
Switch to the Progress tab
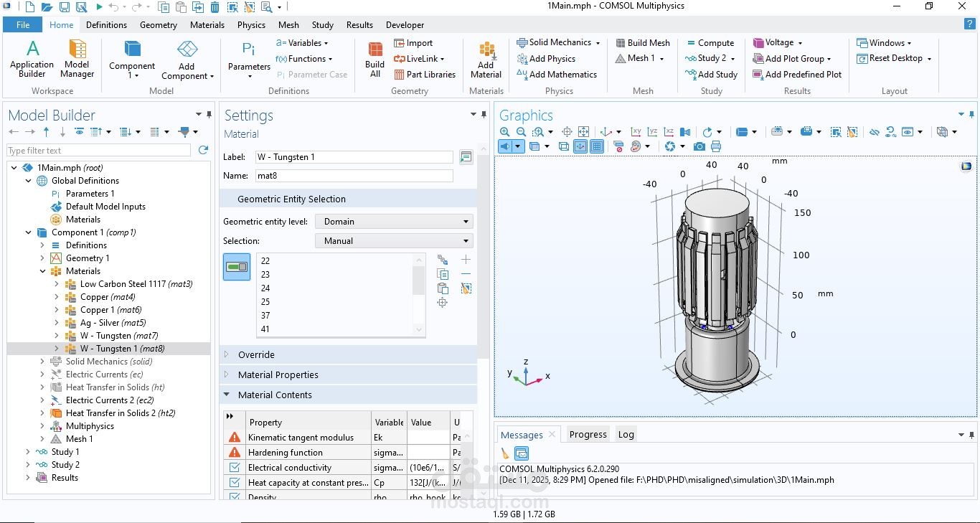pyautogui.click(x=588, y=434)
